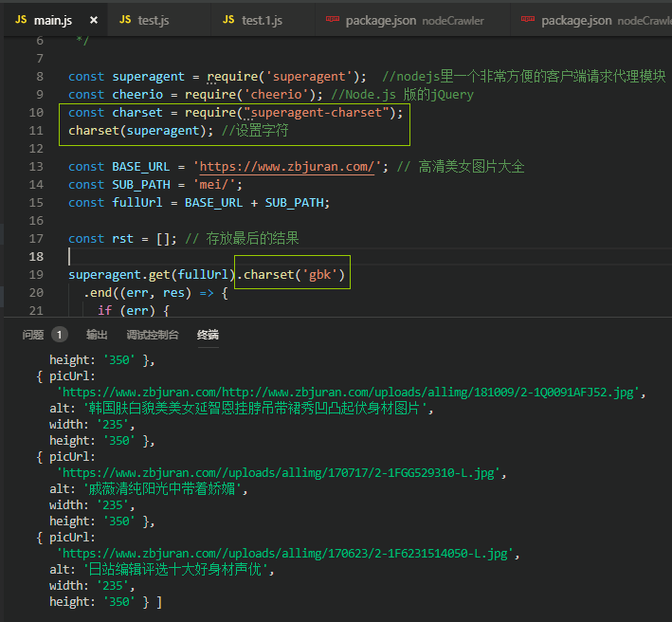The height and width of the screenshot is (622, 672).
Task: Click line number 13 in the gutter
Action: [36, 166]
